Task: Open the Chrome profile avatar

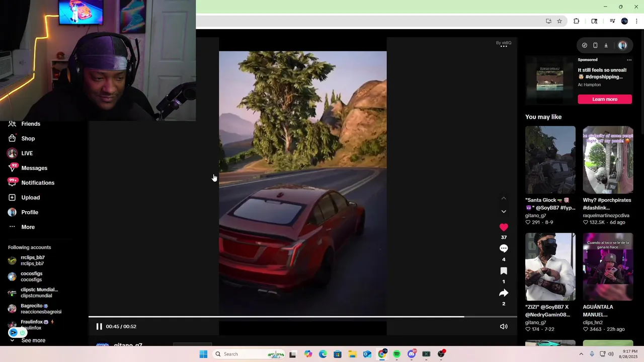Action: [624, 21]
